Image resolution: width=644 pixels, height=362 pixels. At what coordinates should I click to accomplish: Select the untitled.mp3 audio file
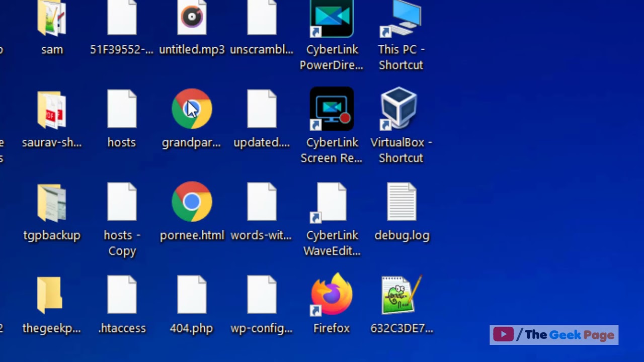tap(192, 18)
